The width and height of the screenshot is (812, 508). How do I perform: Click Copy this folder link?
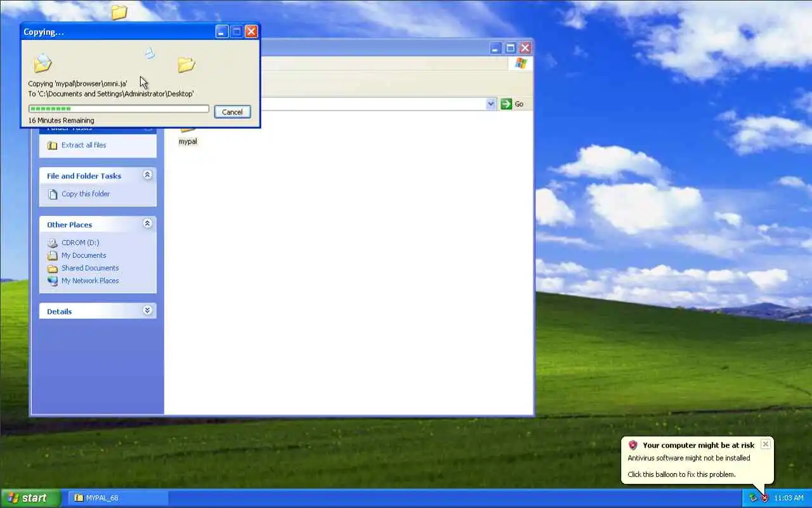[86, 194]
